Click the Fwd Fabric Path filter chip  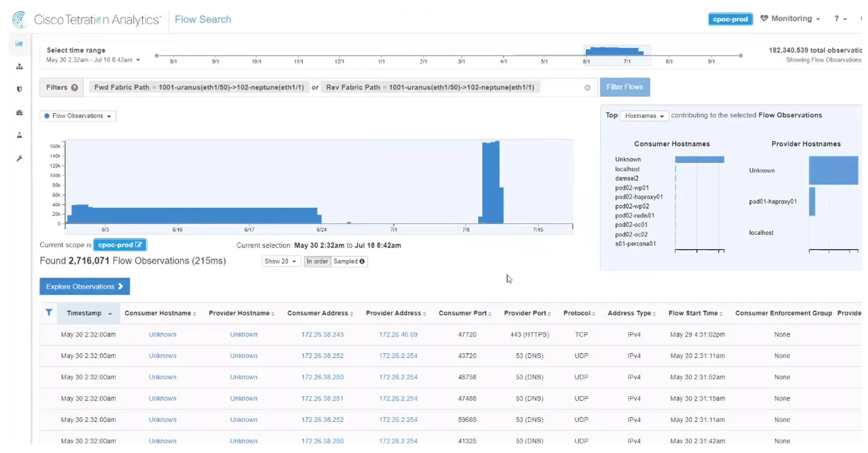click(199, 87)
